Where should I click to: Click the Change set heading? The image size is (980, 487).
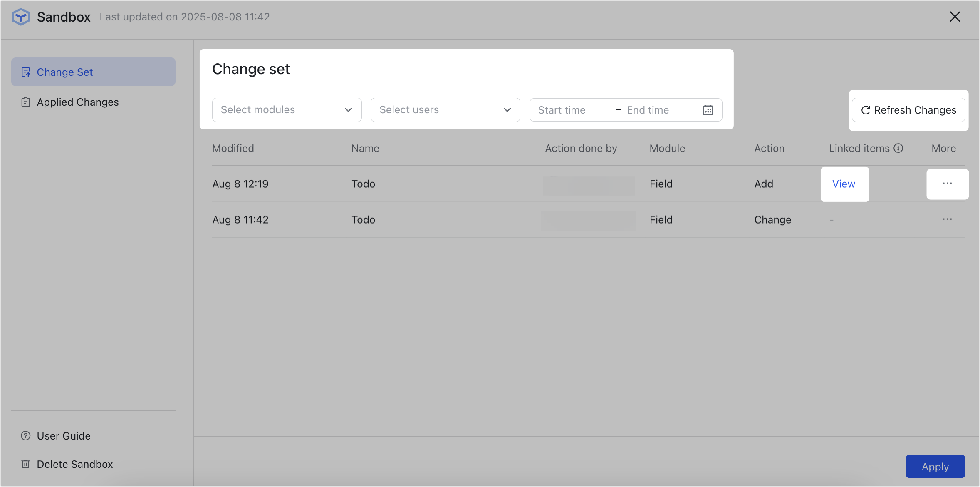[x=251, y=69]
